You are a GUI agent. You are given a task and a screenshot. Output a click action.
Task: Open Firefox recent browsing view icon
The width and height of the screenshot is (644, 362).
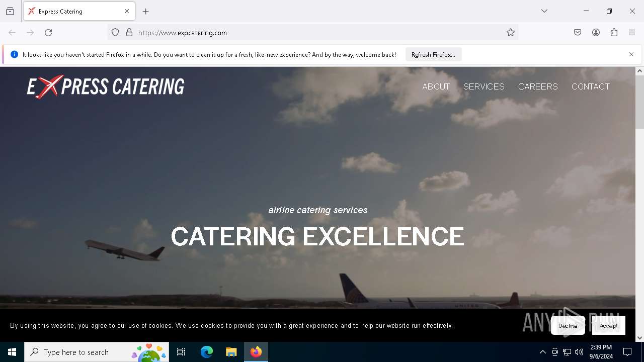(10, 11)
